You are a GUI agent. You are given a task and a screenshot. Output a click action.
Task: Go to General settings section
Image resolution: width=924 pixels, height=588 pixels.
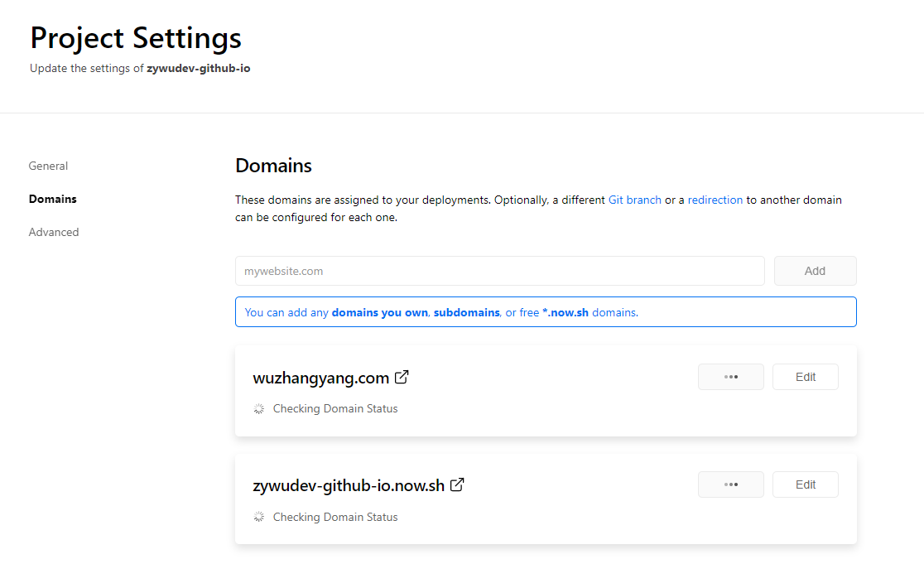[x=48, y=166]
